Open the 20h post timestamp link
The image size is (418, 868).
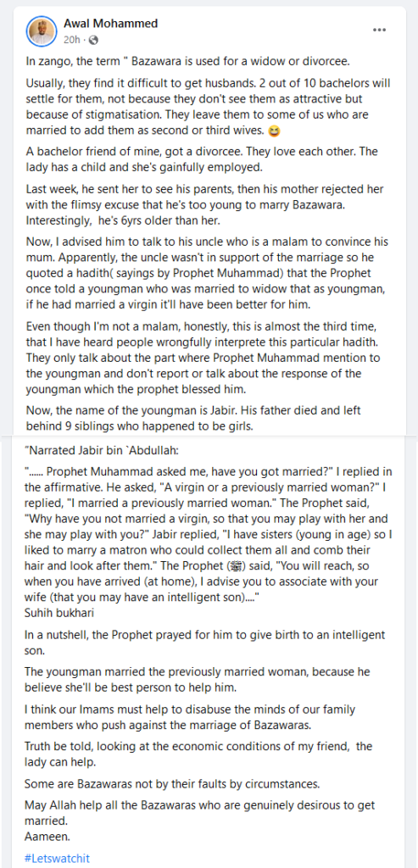[x=72, y=40]
